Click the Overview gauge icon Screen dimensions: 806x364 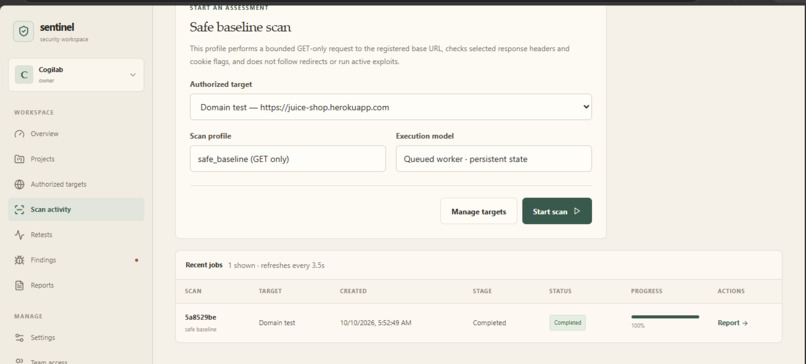(x=20, y=134)
